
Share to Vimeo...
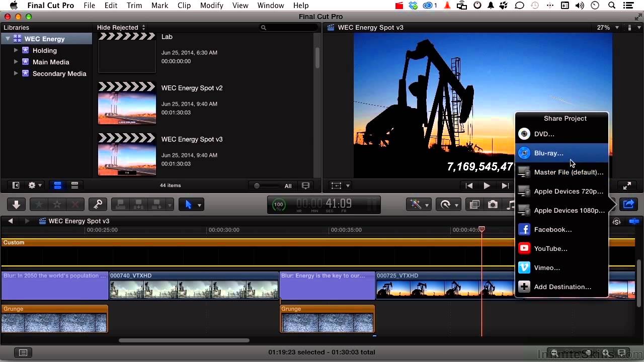click(x=561, y=268)
